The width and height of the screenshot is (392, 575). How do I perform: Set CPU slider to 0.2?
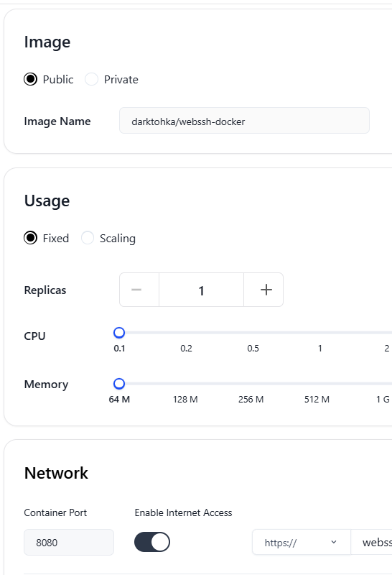[186, 333]
